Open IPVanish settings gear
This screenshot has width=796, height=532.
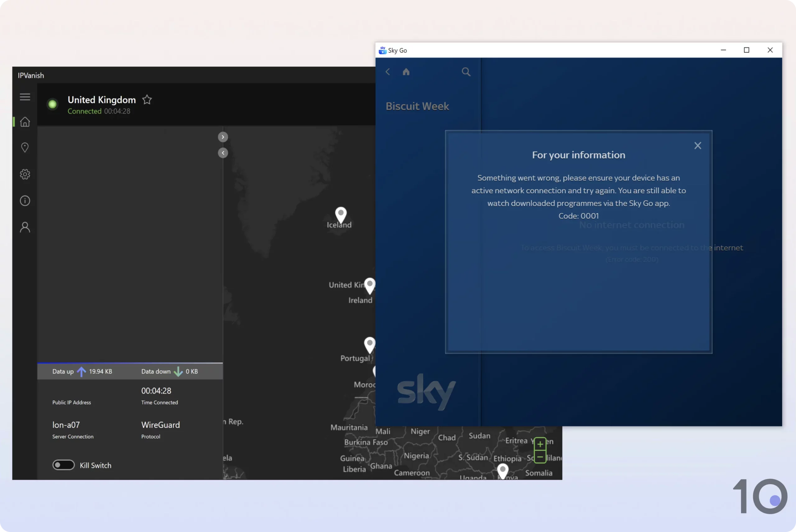coord(25,174)
